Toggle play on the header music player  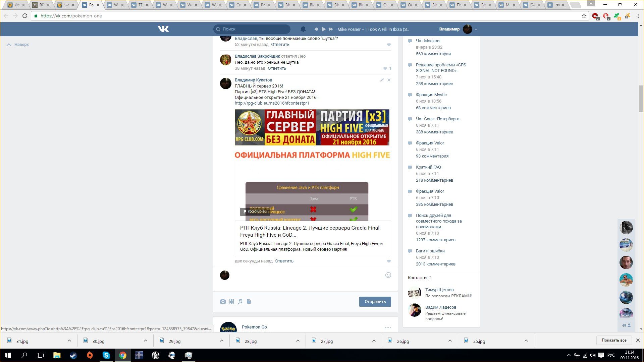coord(323,29)
